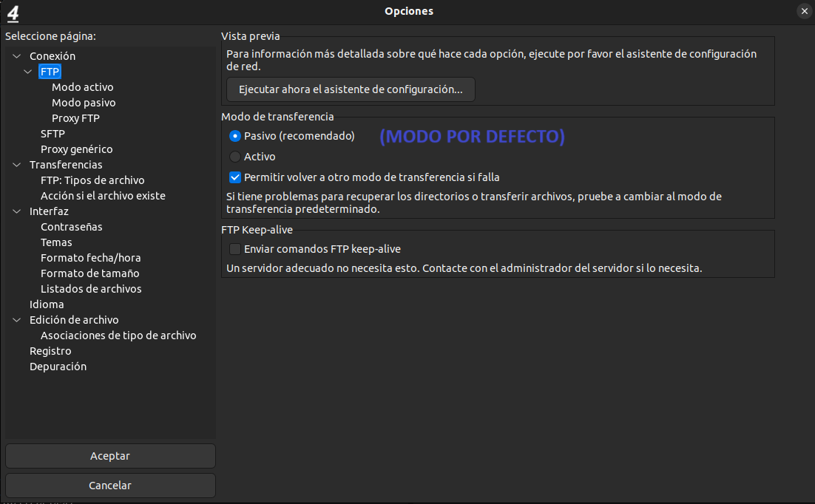
Task: Select the Activo transfer mode radio button
Action: pyautogui.click(x=235, y=157)
